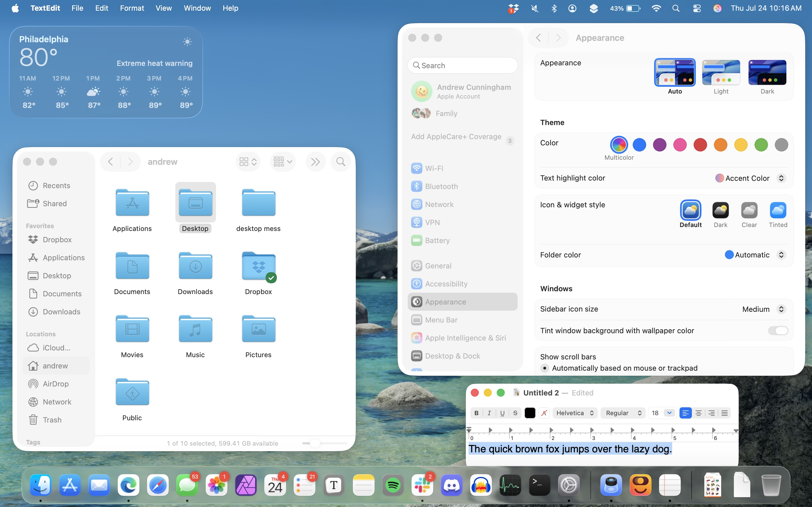The width and height of the screenshot is (812, 507).
Task: Select automatic scroll bars radio button
Action: pos(545,368)
